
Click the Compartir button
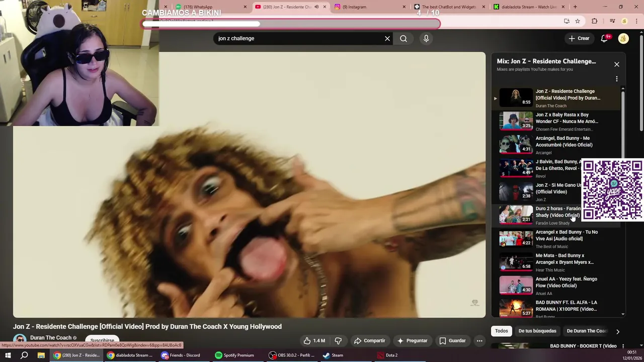(x=369, y=340)
